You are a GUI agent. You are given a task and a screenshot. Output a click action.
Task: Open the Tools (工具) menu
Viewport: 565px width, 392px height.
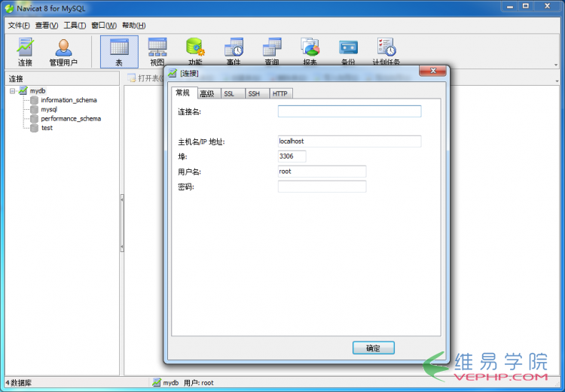pos(75,26)
